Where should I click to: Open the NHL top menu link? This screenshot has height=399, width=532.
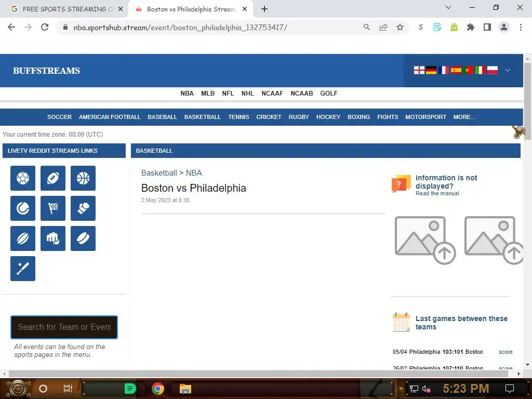tap(248, 94)
